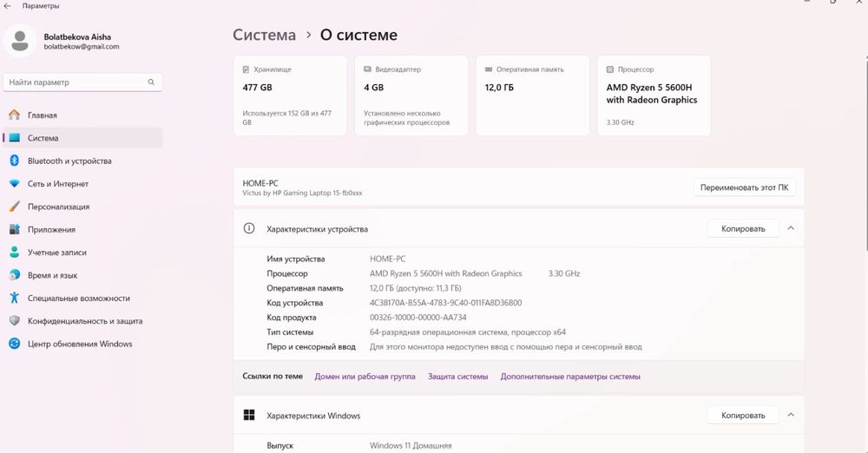Open Домен или рабочая группа link
Screen dimensions: 868x453
365,377
